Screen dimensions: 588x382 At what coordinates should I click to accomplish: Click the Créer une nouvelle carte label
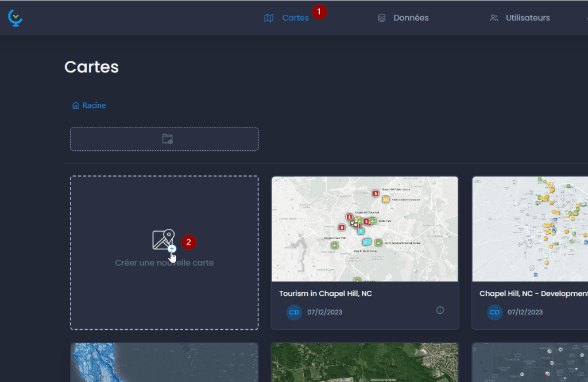pos(164,263)
